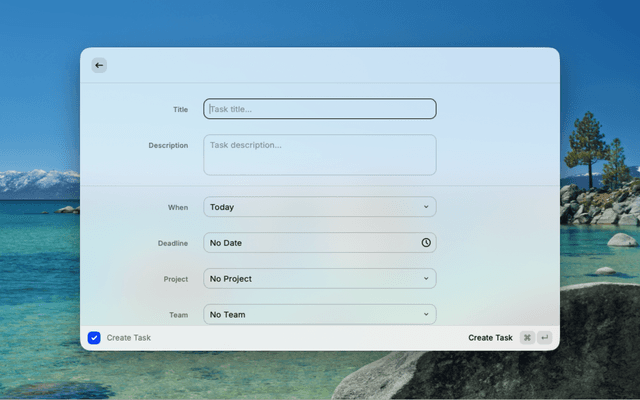Image resolution: width=640 pixels, height=400 pixels.
Task: Click the chevron arrow in the Team field
Action: tap(426, 314)
